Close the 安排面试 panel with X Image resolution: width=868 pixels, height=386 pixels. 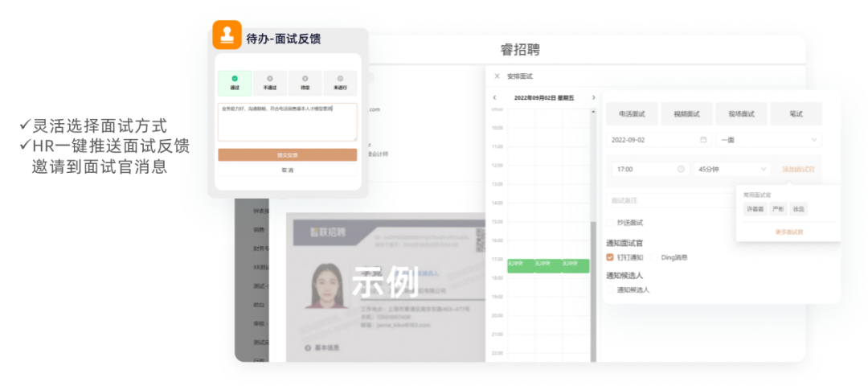497,76
